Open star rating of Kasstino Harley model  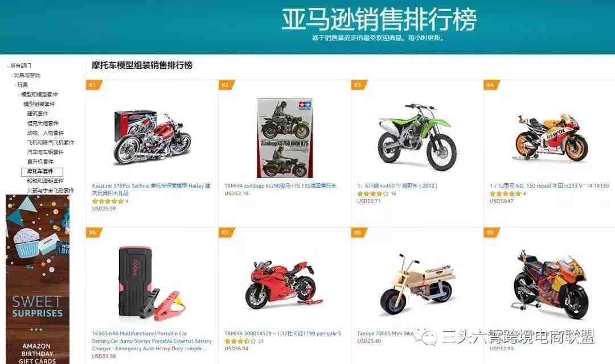coord(108,201)
